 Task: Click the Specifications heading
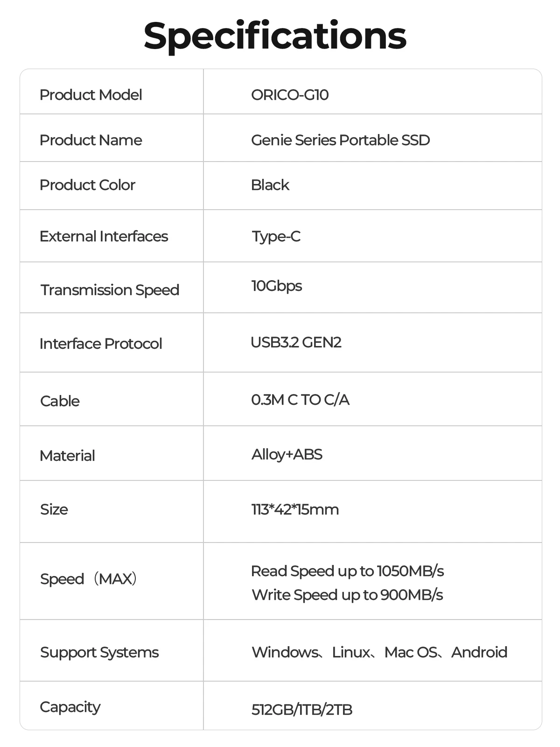pos(275,36)
